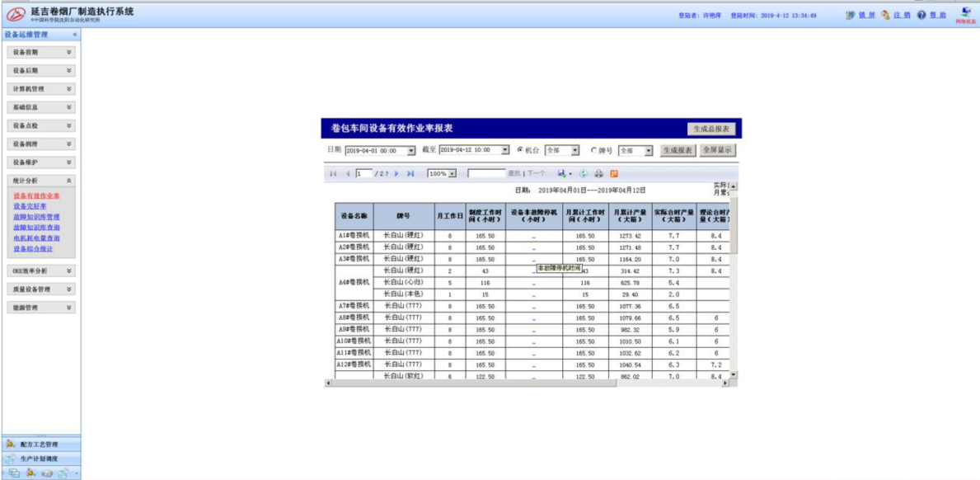Click the logout icon in header

(x=885, y=15)
